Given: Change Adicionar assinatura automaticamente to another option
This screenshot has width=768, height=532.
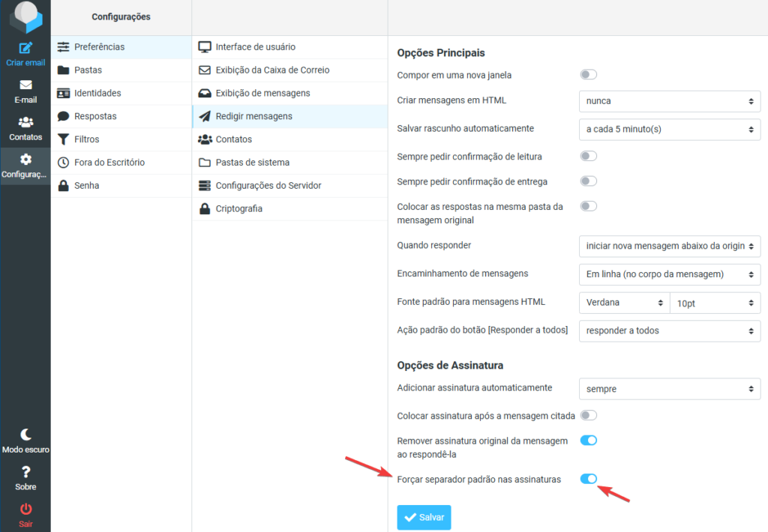Looking at the screenshot, I should coord(668,389).
